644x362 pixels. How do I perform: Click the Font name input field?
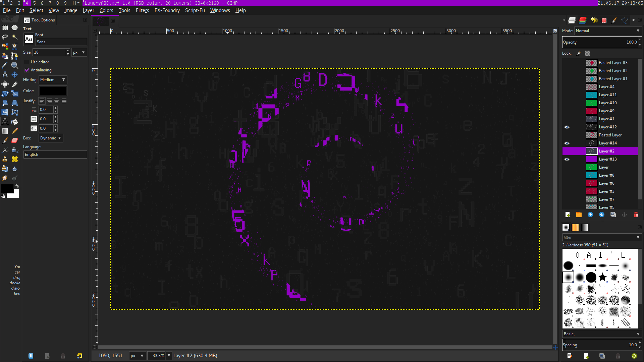61,42
